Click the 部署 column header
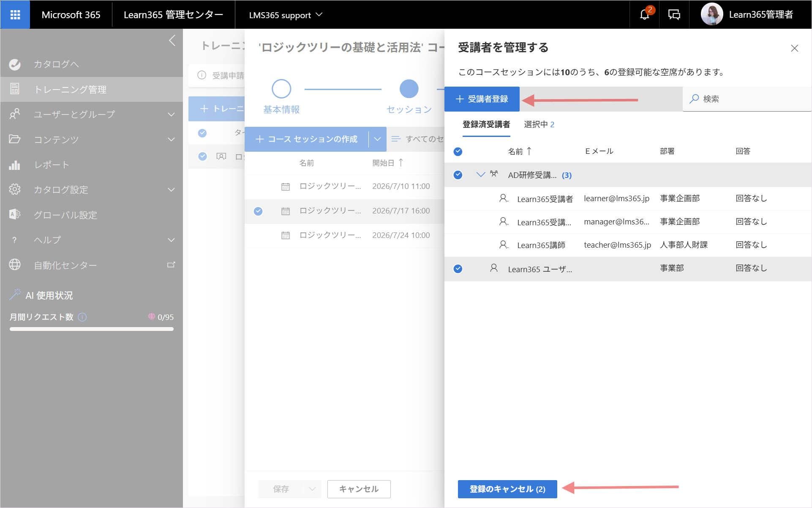This screenshot has width=812, height=508. [x=667, y=151]
